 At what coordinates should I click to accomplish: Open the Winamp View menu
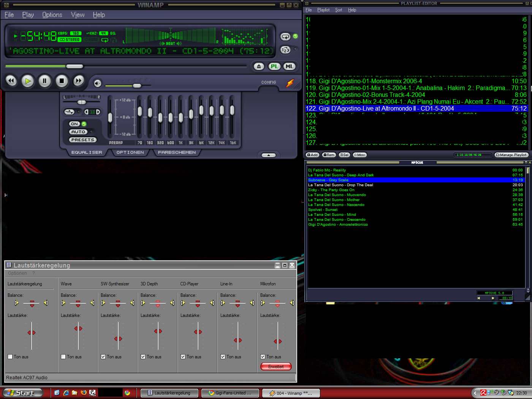click(x=78, y=15)
